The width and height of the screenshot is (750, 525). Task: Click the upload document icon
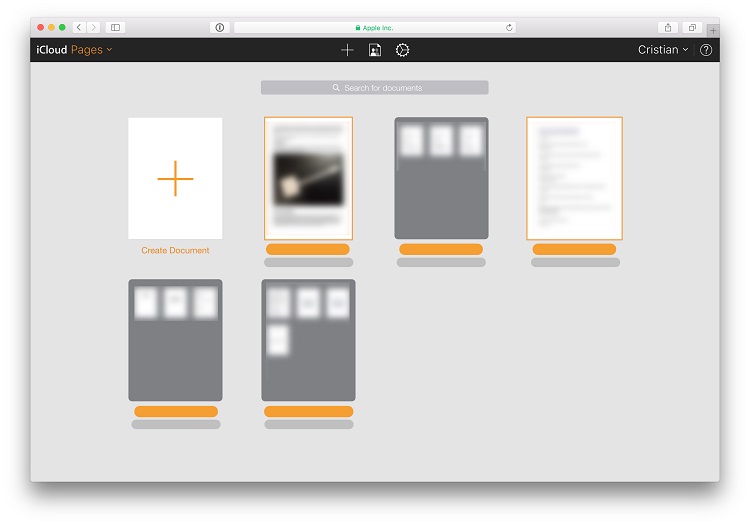click(375, 50)
